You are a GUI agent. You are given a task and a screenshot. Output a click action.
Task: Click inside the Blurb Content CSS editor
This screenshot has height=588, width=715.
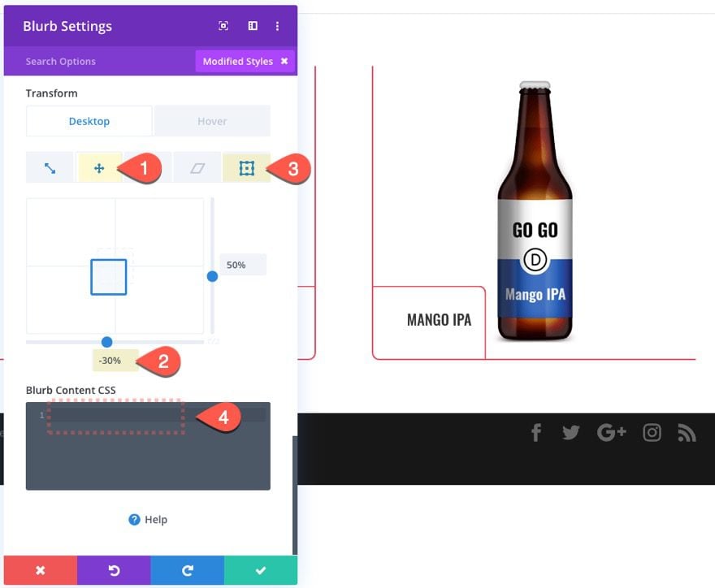148,446
